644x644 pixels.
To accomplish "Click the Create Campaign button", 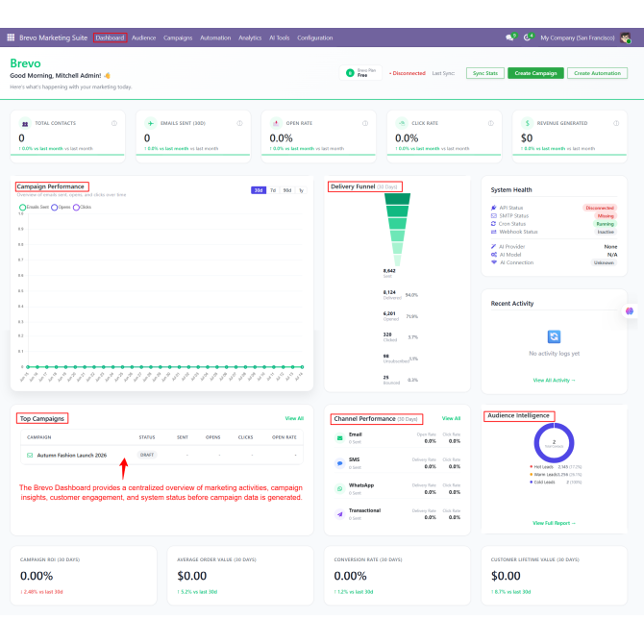I will 535,73.
